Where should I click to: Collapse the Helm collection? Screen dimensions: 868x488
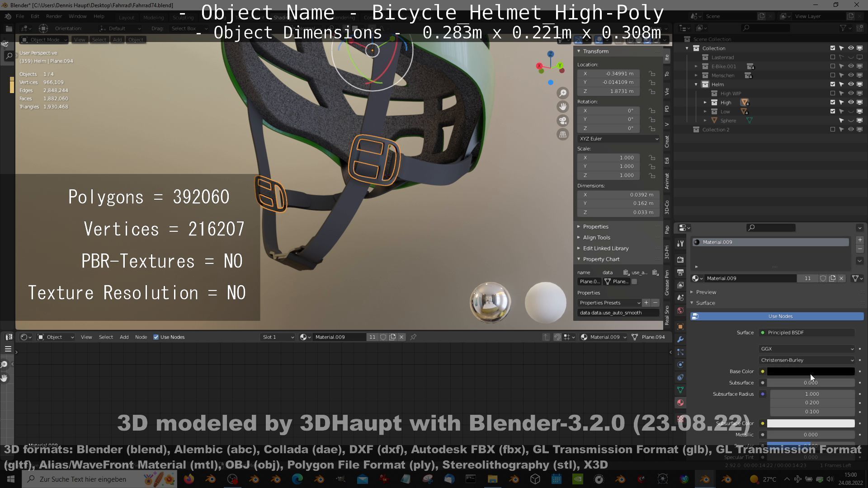point(696,84)
